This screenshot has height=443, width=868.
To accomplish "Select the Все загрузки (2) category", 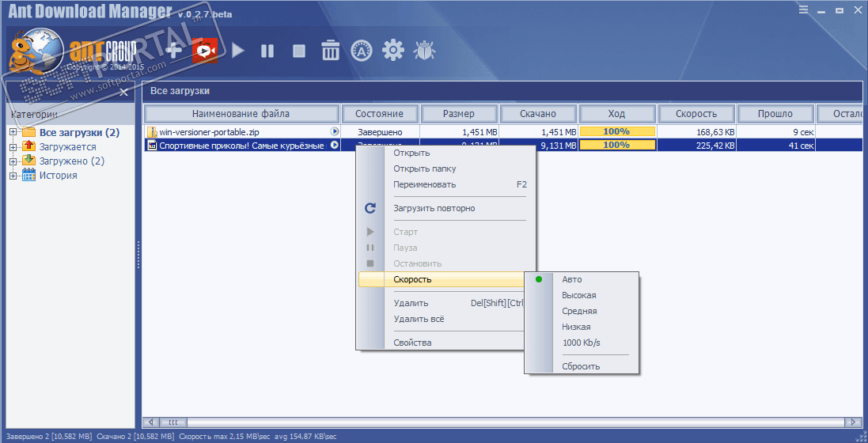I will click(x=79, y=133).
